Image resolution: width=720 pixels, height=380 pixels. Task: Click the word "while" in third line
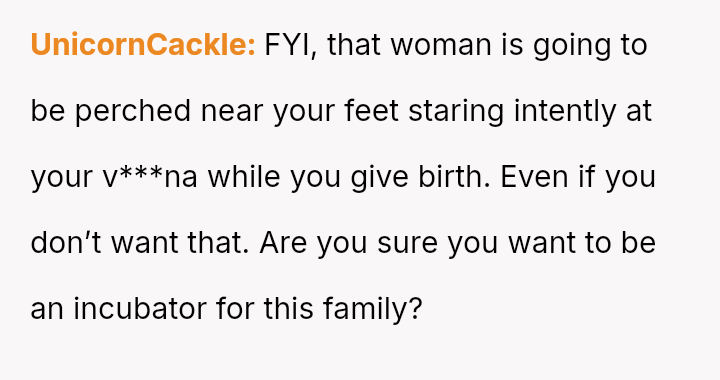[x=244, y=177]
